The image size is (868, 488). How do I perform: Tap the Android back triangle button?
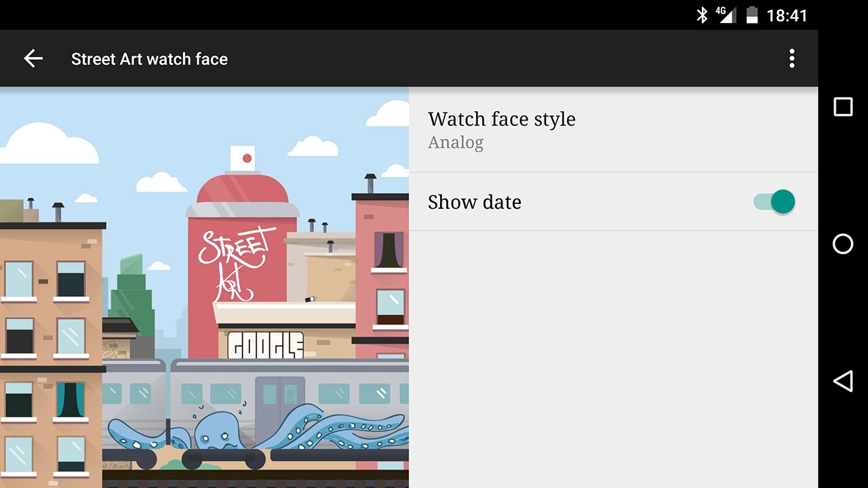[x=843, y=381]
